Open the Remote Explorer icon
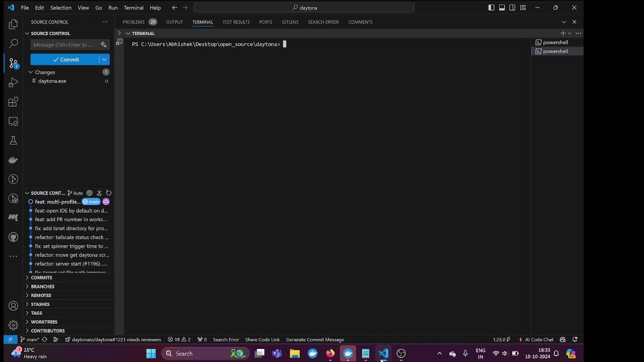 pos(13,121)
